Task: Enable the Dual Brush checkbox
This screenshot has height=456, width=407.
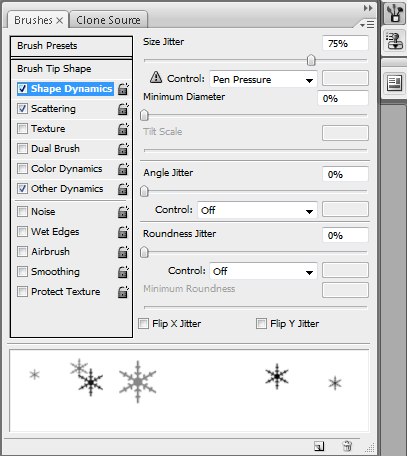Action: 22,149
